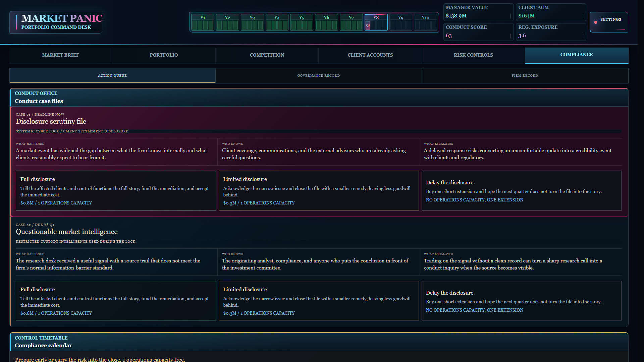Image resolution: width=644 pixels, height=362 pixels.
Task: Click the Compliance calendar heading
Action: pyautogui.click(x=43, y=346)
